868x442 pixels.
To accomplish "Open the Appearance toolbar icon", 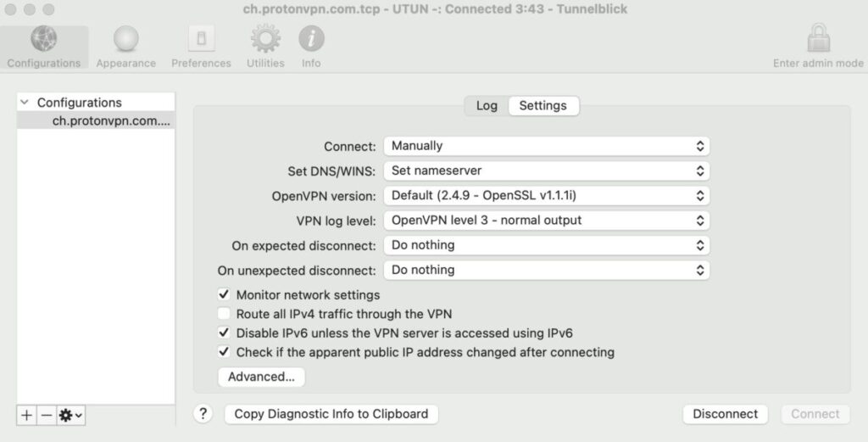I will pyautogui.click(x=125, y=39).
